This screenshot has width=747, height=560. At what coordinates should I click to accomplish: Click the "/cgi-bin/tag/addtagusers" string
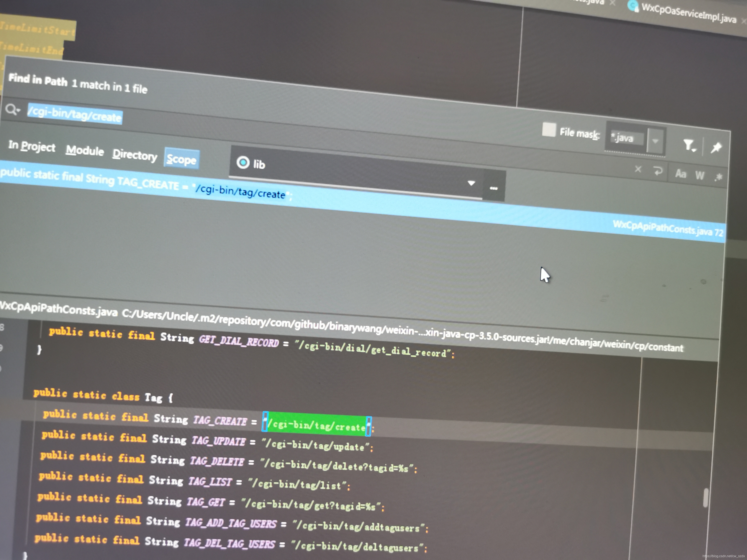click(x=359, y=527)
